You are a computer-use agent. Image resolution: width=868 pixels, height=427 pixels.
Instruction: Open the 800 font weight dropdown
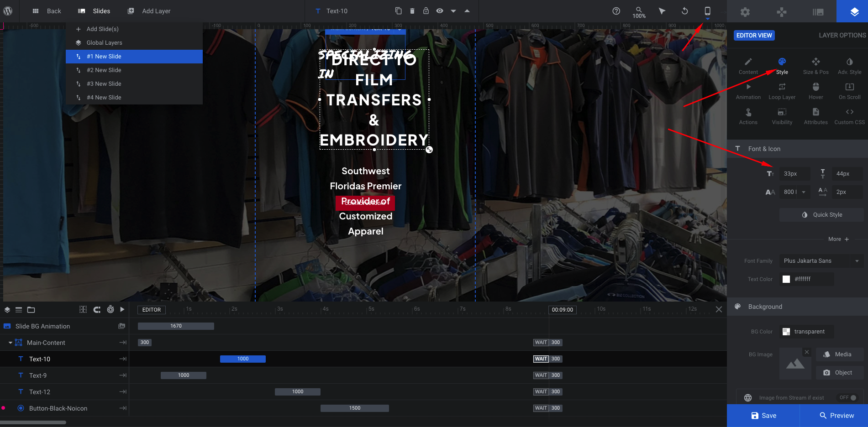[x=794, y=192]
